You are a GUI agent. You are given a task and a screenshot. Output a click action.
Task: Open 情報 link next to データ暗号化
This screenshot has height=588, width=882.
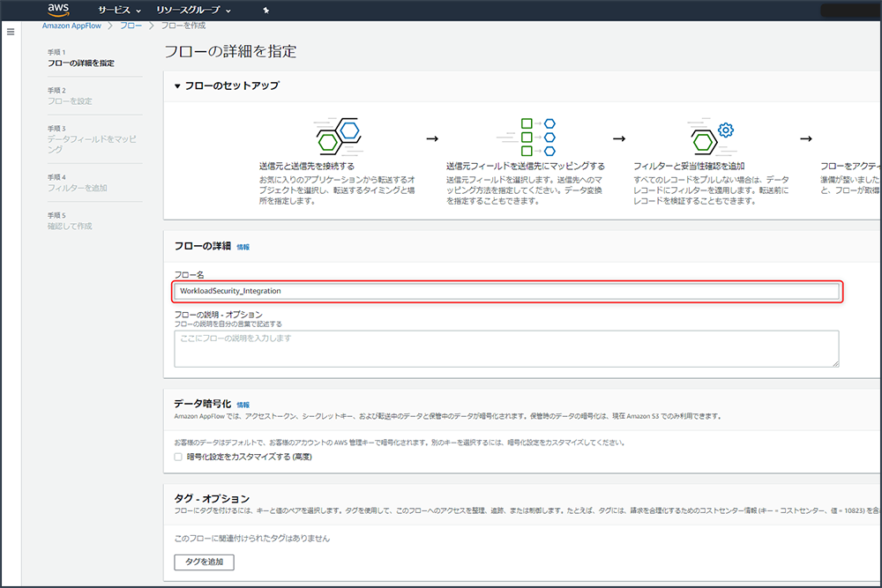point(243,405)
